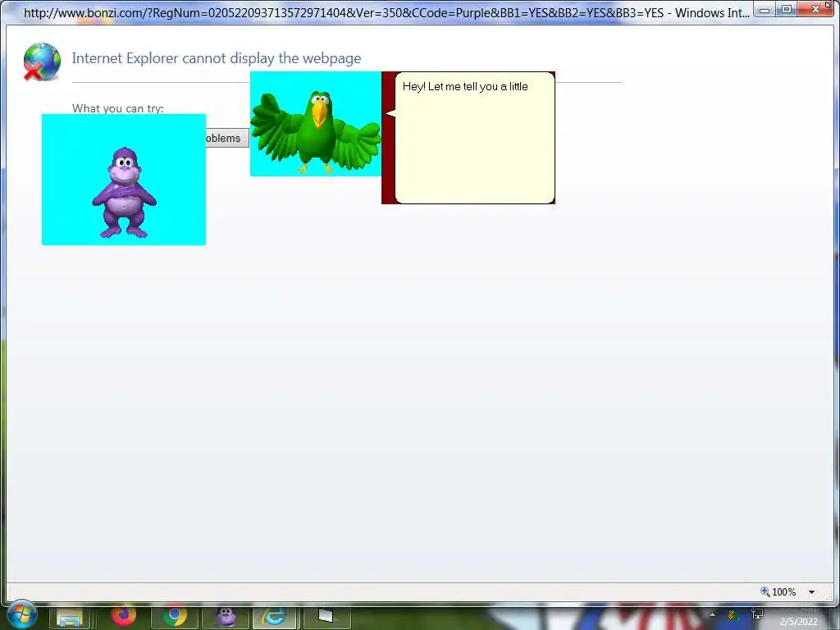Viewport: 840px width, 630px height.
Task: Launch Firefox from the taskbar
Action: (124, 616)
